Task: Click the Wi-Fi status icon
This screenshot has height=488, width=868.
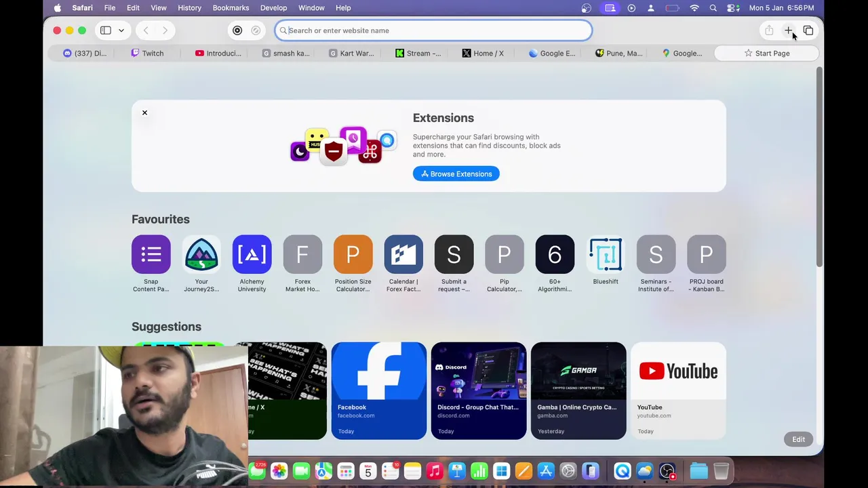Action: point(694,8)
